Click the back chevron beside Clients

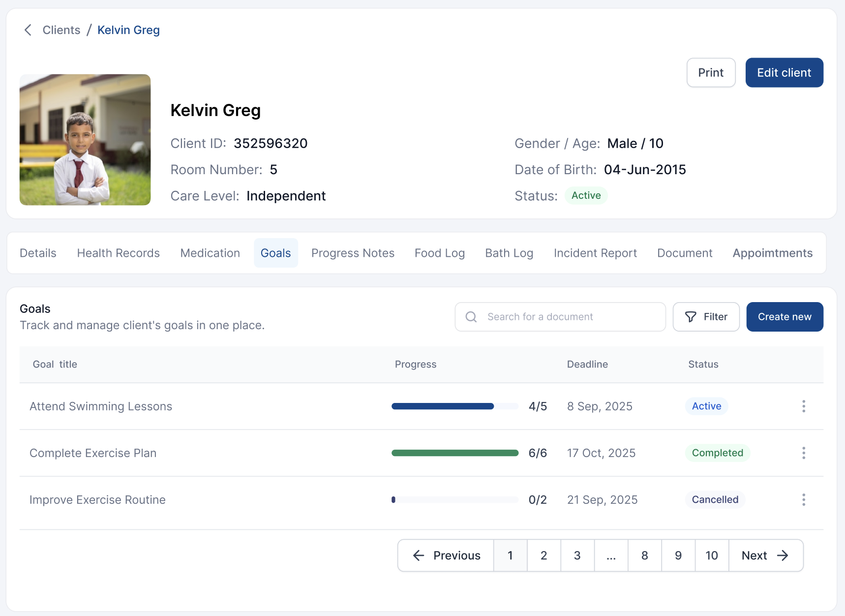(28, 30)
